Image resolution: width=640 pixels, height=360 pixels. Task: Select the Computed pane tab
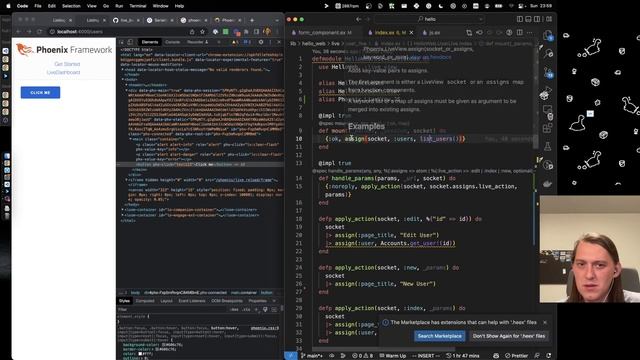pyautogui.click(x=145, y=301)
